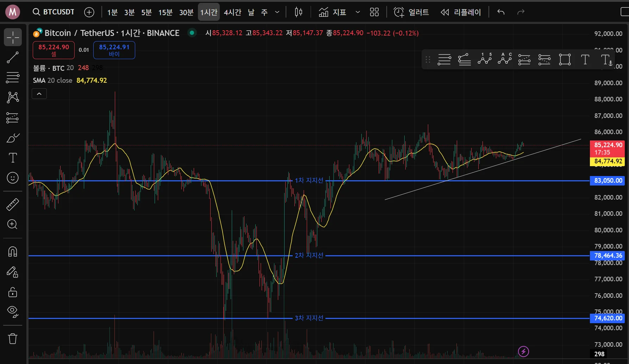Screen dimensions: 629x364
Task: Switch to the 4시간 timeframe
Action: 232,12
